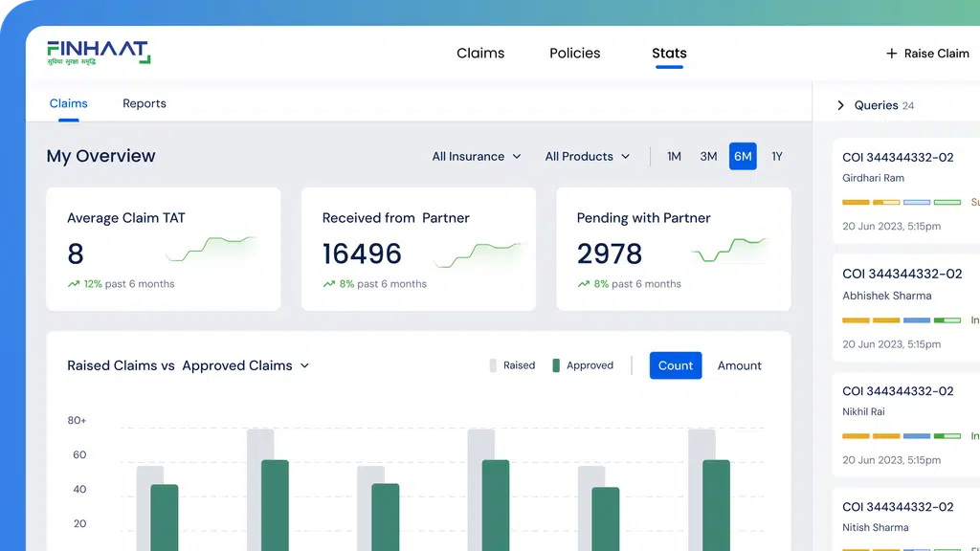Click the trend arrow under 2978
The image size is (980, 551).
[x=583, y=283]
